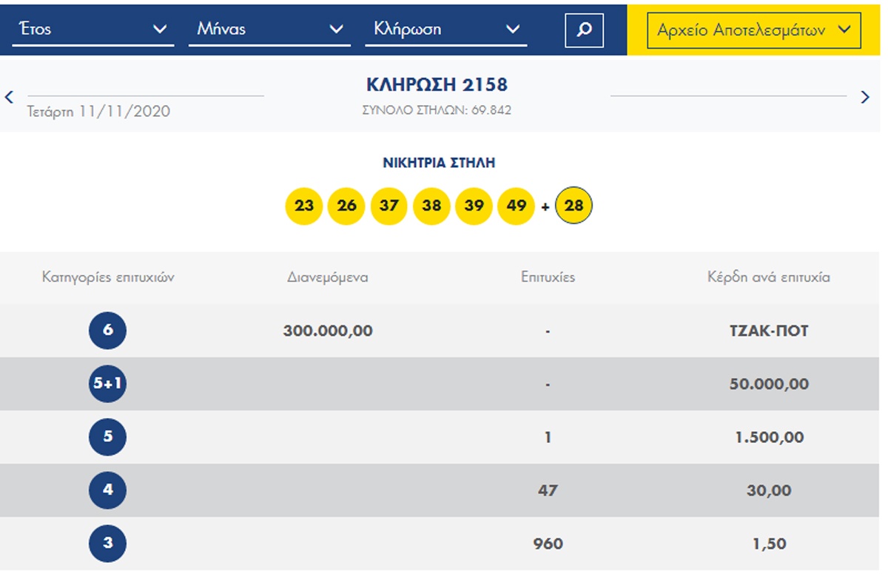This screenshot has width=888, height=588.
Task: Expand Αρχείο Αποτελεσμάτων results archive
Action: coord(754,30)
